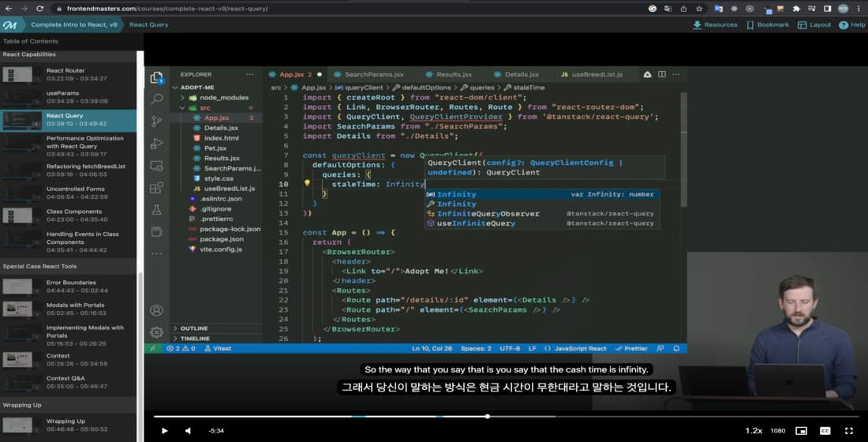Click the Explorer more actions ellipsis

pyautogui.click(x=249, y=74)
